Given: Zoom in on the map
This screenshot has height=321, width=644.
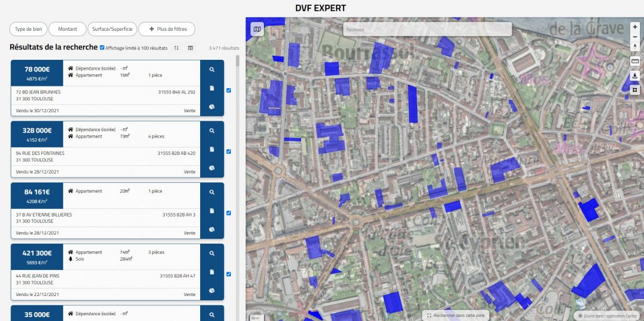Looking at the screenshot, I should point(635,27).
